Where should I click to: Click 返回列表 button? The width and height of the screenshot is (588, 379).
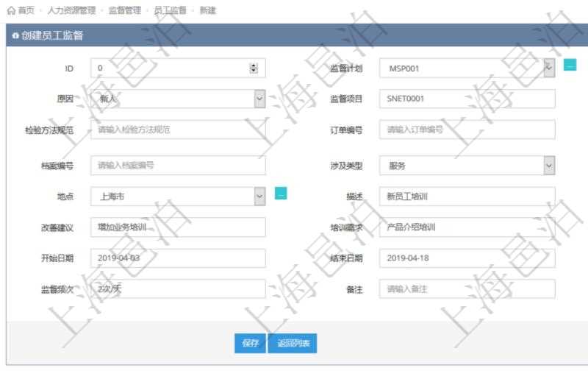[x=293, y=344]
